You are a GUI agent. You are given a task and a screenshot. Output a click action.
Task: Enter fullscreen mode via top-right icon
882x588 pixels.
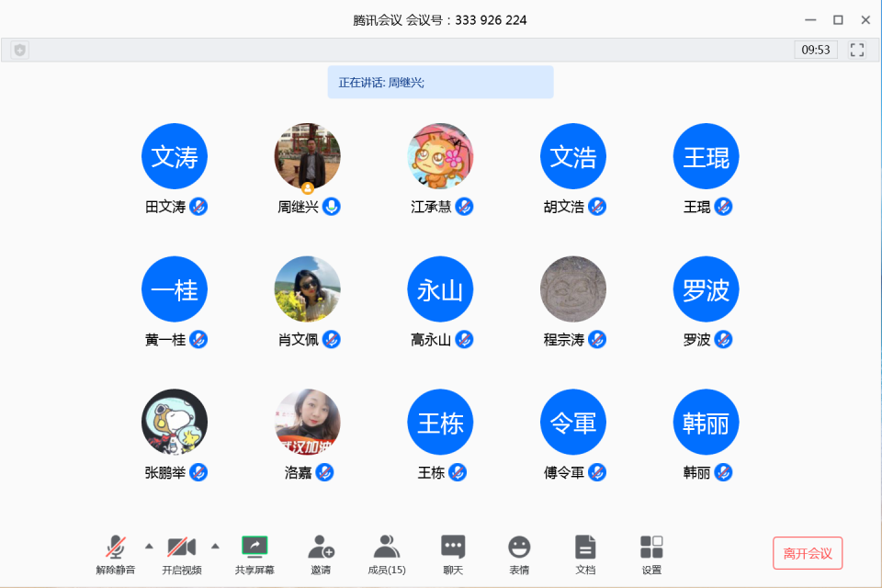coord(856,50)
